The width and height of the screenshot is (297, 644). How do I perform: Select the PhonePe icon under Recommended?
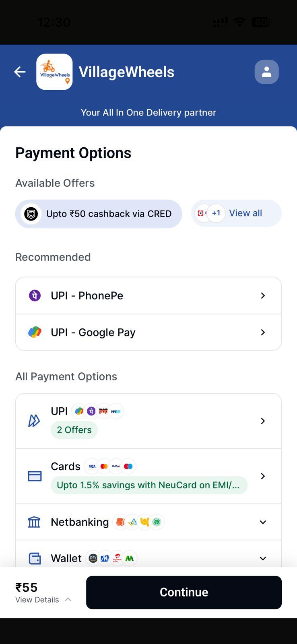pyautogui.click(x=35, y=295)
